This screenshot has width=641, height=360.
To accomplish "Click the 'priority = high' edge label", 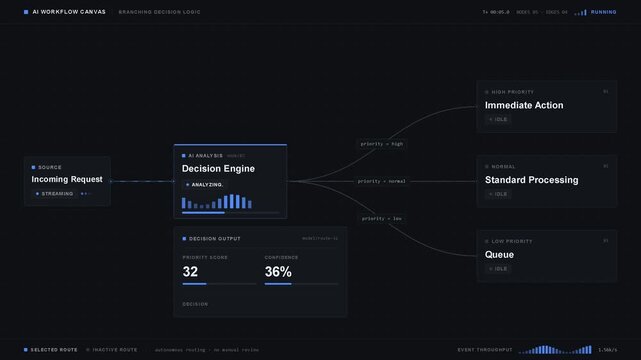I will pos(381,144).
